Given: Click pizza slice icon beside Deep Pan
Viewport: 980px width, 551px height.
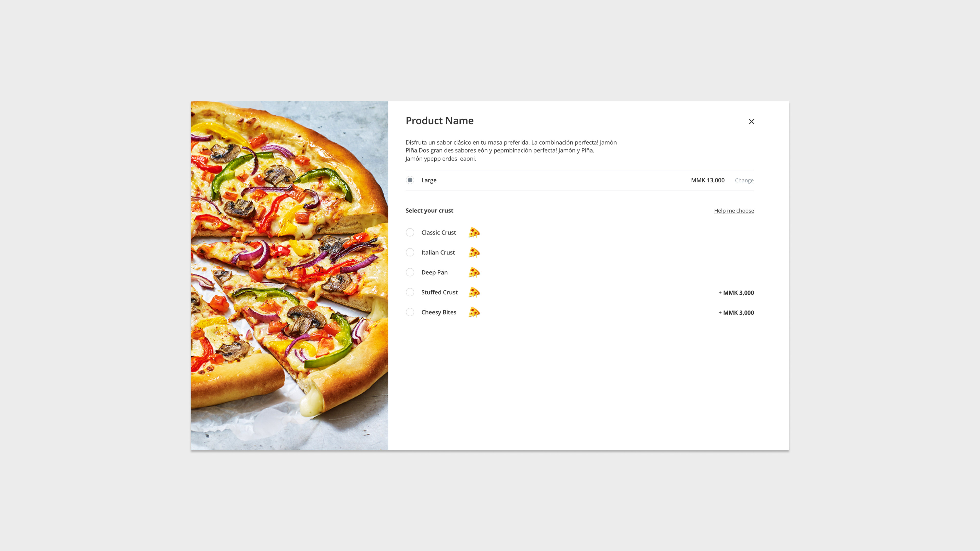Looking at the screenshot, I should pyautogui.click(x=474, y=272).
